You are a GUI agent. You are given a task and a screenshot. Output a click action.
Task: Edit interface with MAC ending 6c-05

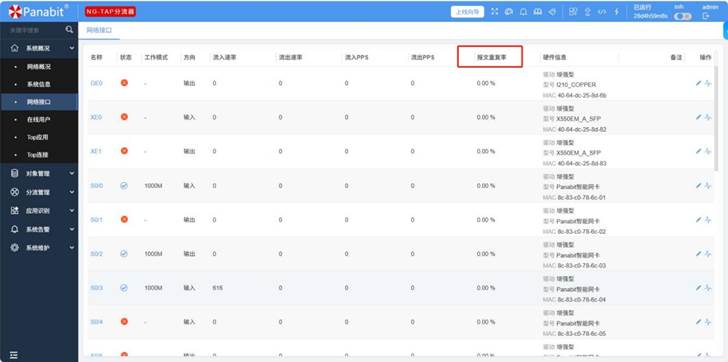[698, 322]
